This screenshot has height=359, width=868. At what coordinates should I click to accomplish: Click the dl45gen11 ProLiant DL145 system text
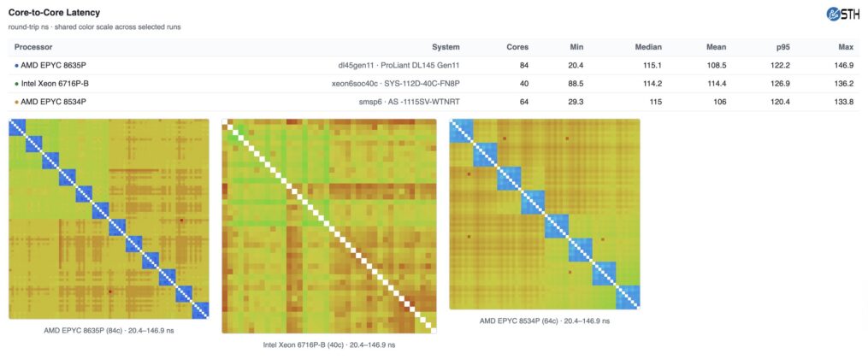[399, 65]
